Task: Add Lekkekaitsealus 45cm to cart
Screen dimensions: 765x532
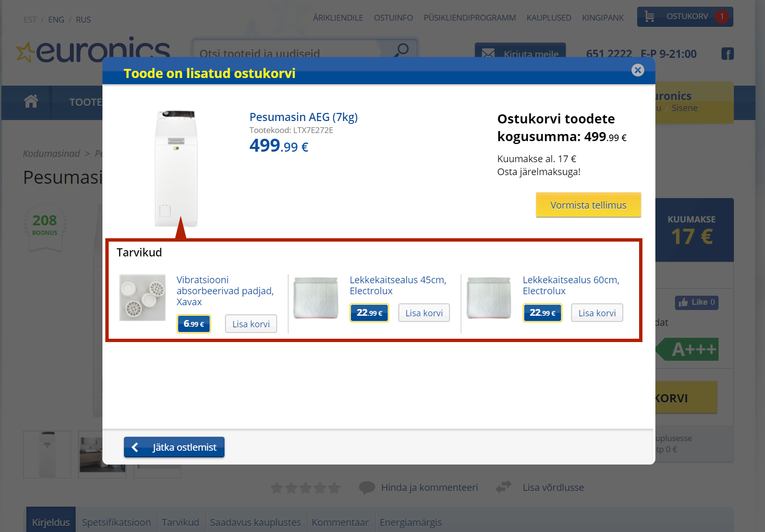Action: [424, 313]
